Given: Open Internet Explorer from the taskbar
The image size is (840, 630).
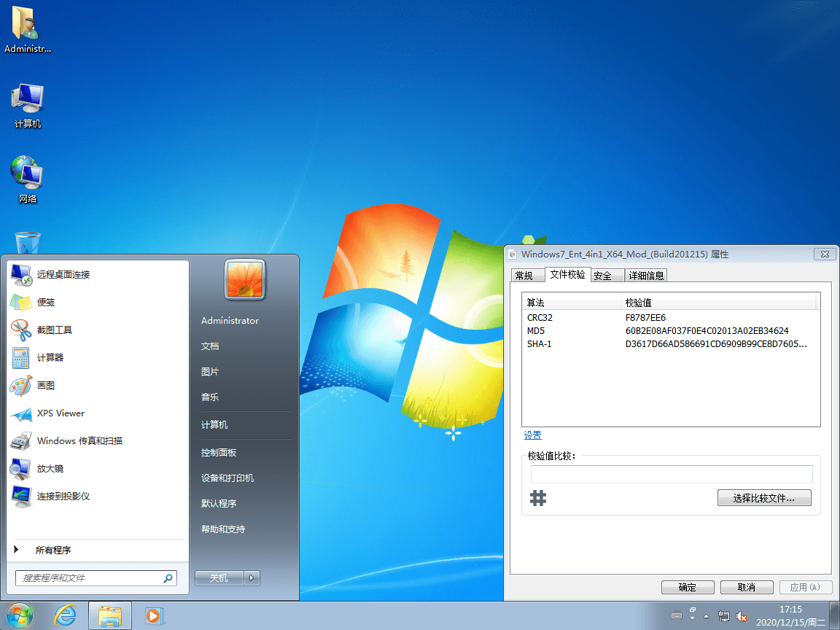Looking at the screenshot, I should 65,615.
